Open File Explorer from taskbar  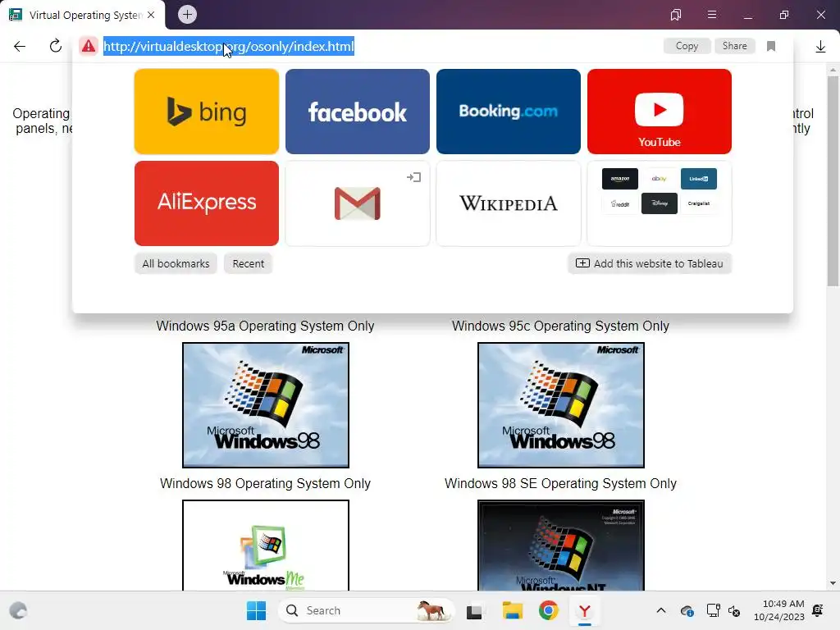(512, 610)
